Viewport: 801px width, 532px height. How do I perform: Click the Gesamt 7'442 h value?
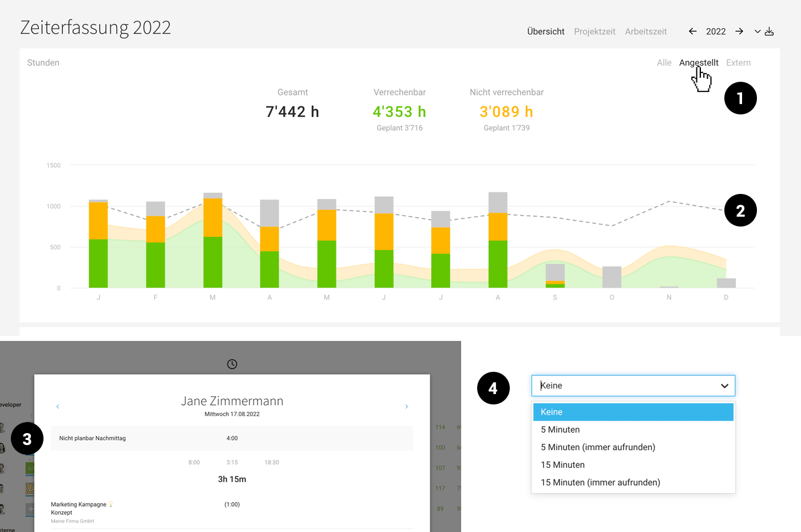pos(292,112)
